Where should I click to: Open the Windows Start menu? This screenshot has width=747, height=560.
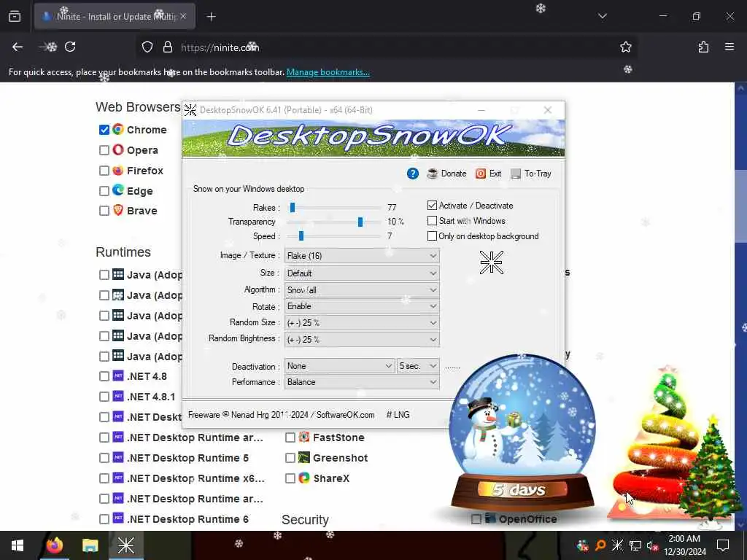pos(18,545)
